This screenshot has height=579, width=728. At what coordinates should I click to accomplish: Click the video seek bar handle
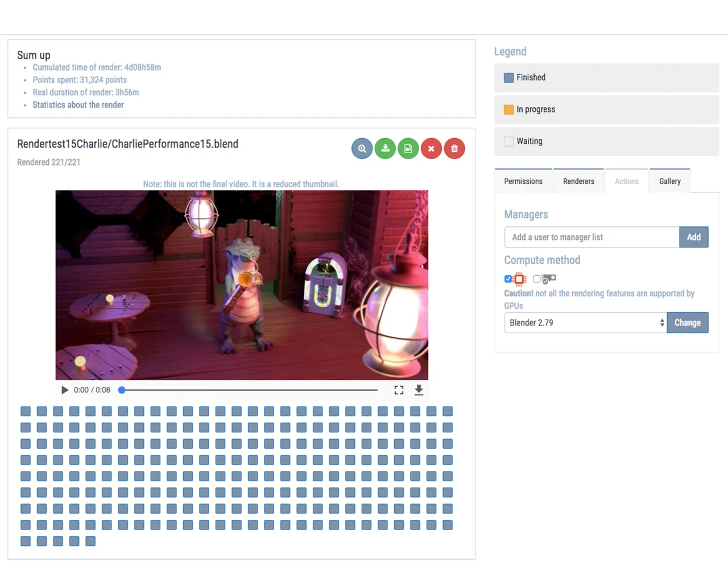pyautogui.click(x=122, y=390)
